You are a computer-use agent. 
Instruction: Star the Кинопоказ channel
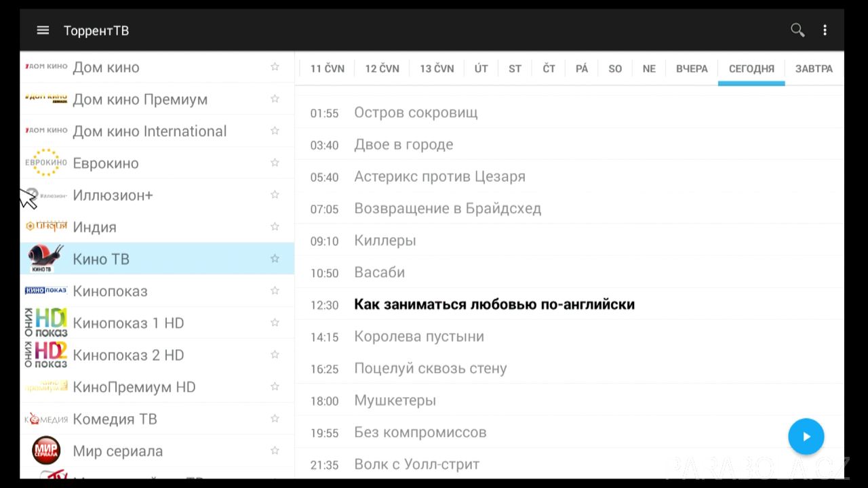pyautogui.click(x=275, y=290)
